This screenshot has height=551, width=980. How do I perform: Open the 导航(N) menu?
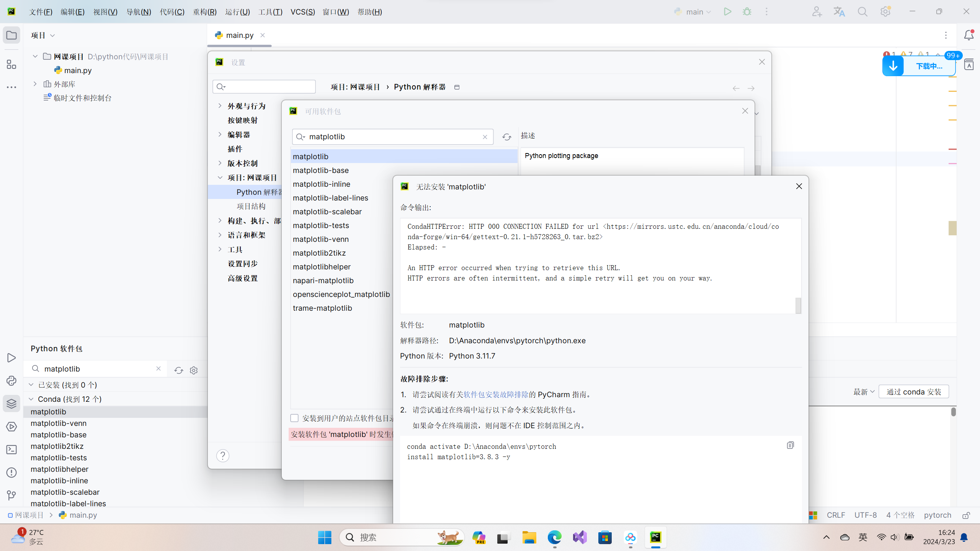coord(139,11)
